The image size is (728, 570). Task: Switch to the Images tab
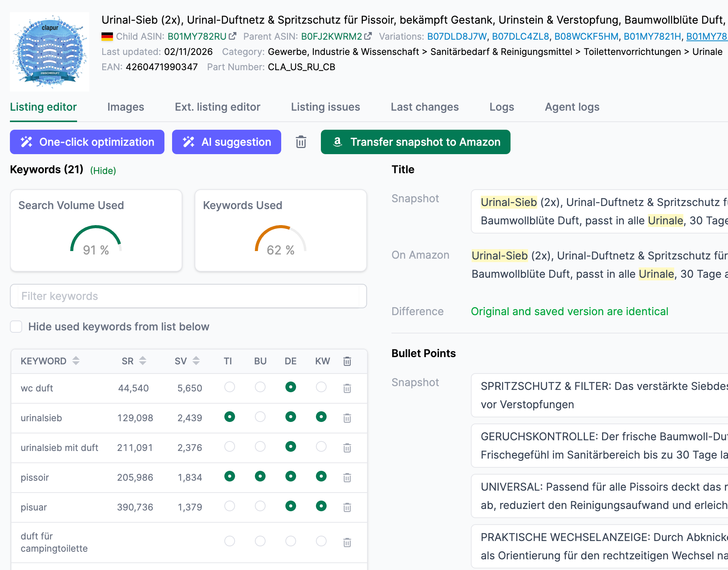pos(126,107)
